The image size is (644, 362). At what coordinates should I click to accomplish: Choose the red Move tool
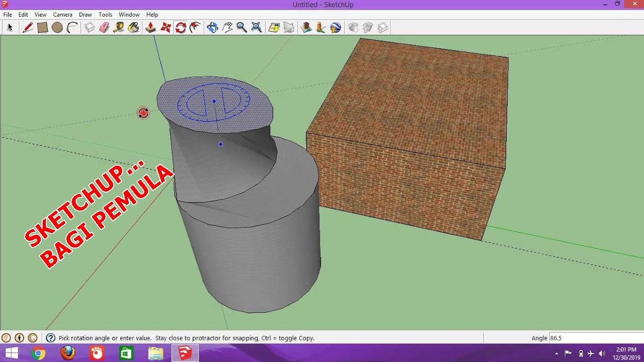166,27
